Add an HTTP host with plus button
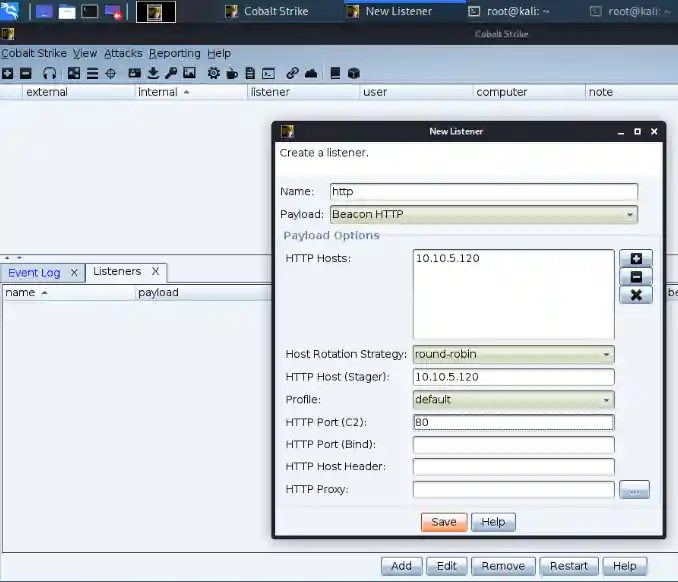Screen dimensions: 678x582 635,259
